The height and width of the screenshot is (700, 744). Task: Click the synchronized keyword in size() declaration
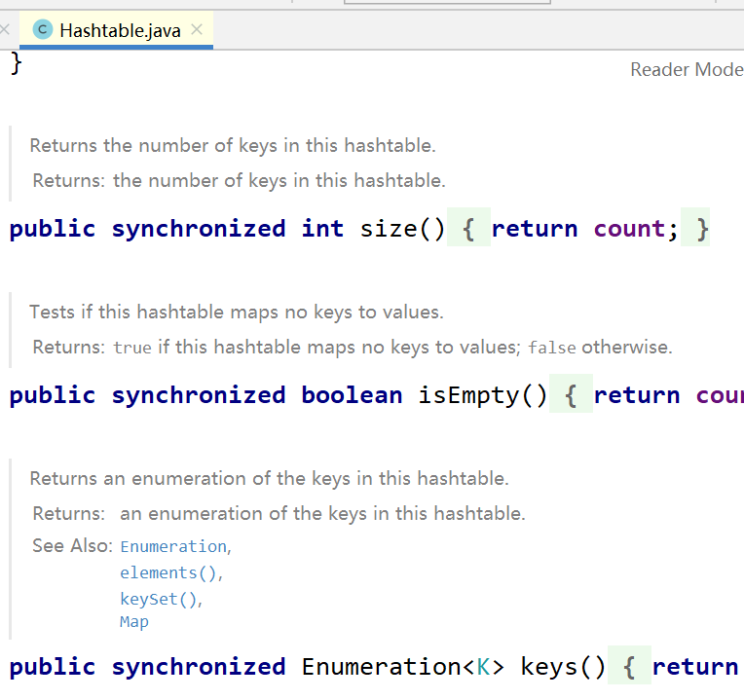[x=199, y=229]
